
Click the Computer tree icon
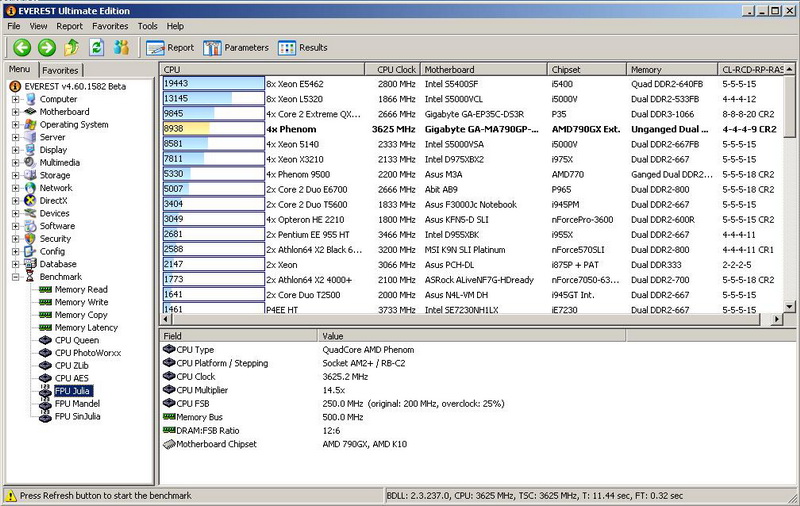click(x=31, y=99)
